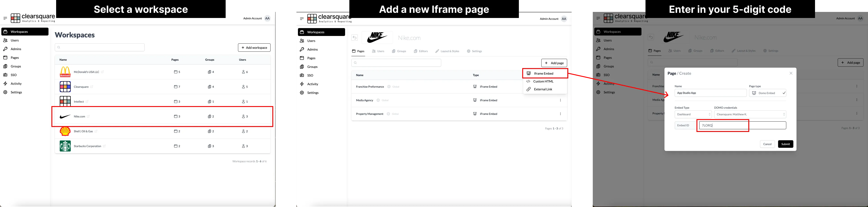Click the Clearsquare workspace name in the list
Viewport: 868px width, 207px height.
click(x=81, y=87)
